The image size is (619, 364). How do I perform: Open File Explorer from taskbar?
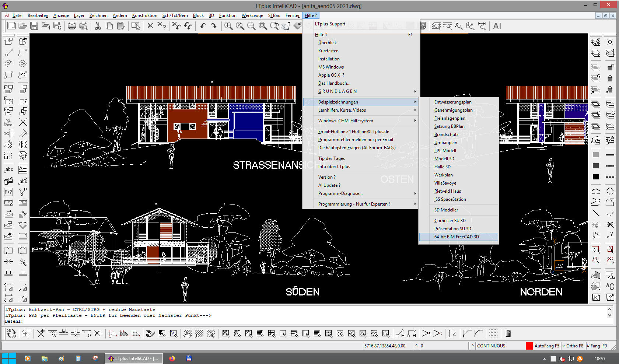45,358
